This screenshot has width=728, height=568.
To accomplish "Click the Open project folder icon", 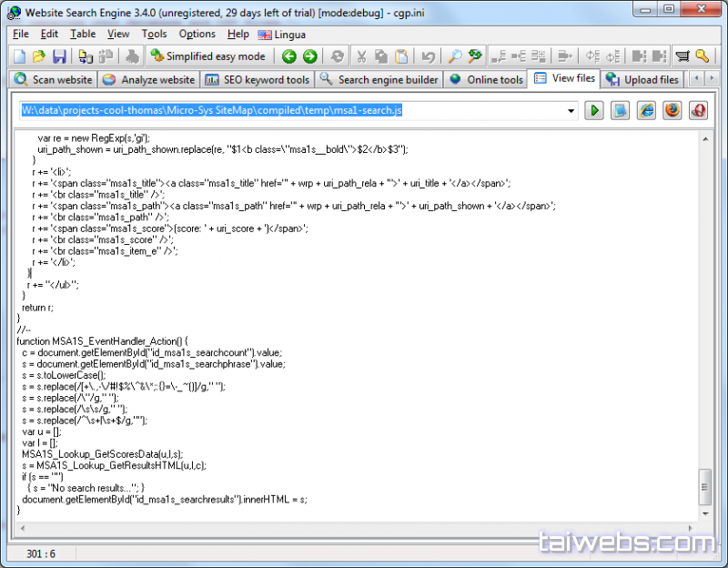I will point(39,56).
